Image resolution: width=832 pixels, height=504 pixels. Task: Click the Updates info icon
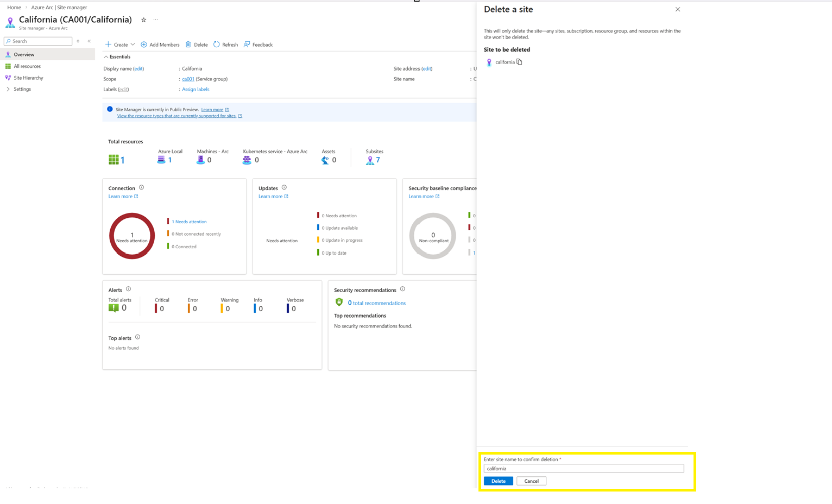[284, 187]
